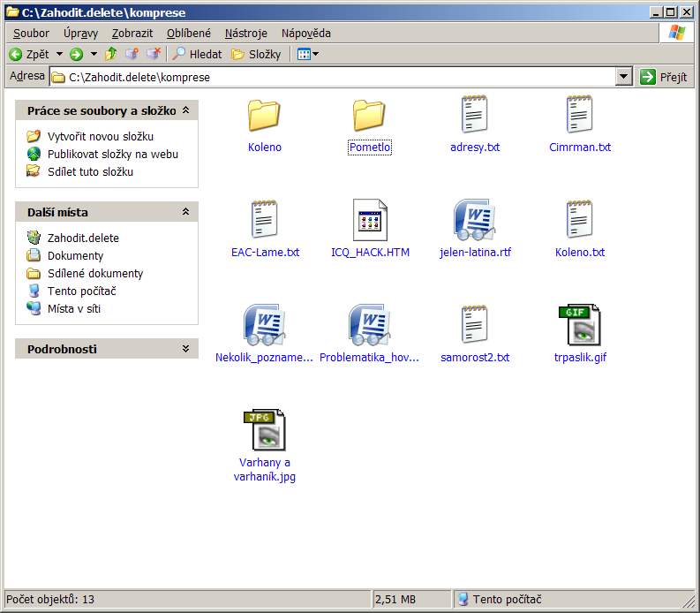Viewport: 700px width, 613px height.
Task: Select the ICQ_HACK.HTM file icon
Action: click(x=370, y=220)
